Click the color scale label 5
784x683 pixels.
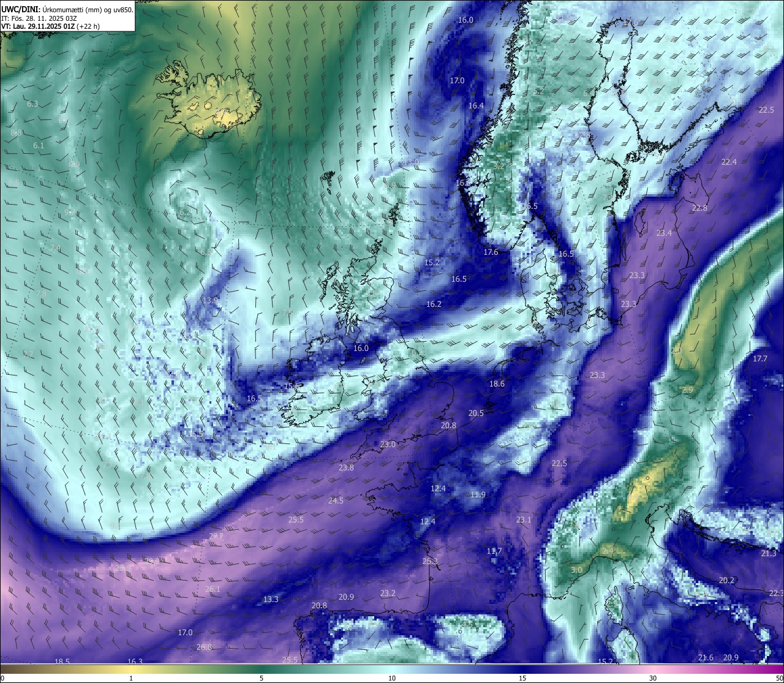pos(262,678)
